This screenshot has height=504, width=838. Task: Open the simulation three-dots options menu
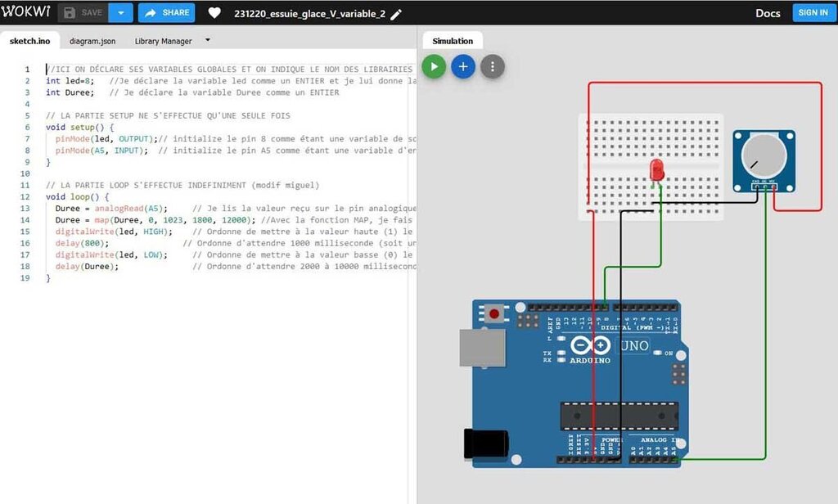pos(493,67)
